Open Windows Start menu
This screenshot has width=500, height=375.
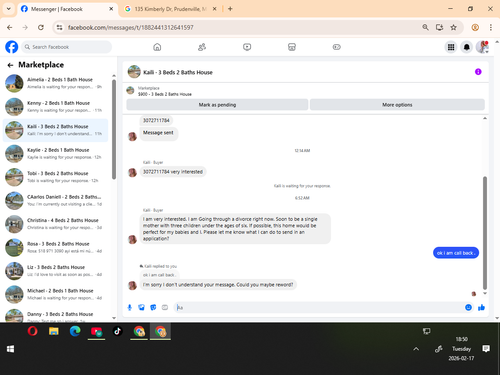[x=10, y=349]
